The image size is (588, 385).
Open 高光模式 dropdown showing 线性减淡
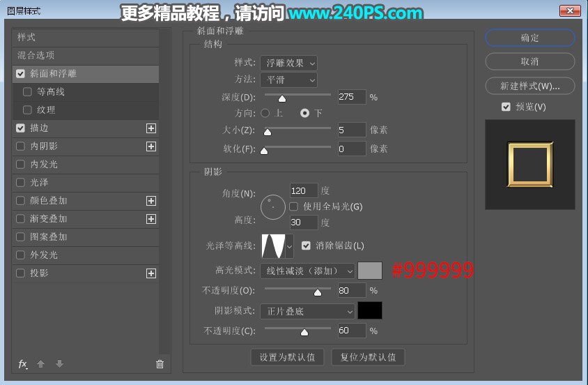click(x=307, y=271)
